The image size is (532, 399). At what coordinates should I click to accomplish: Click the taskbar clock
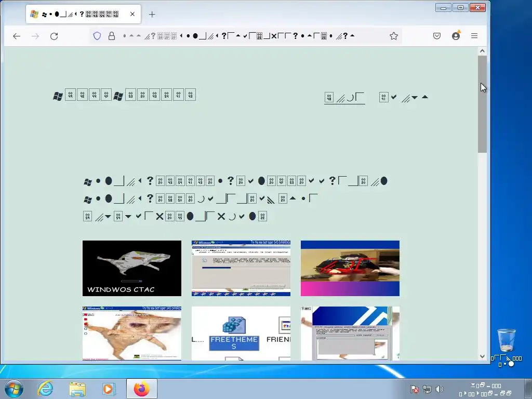coord(485,389)
